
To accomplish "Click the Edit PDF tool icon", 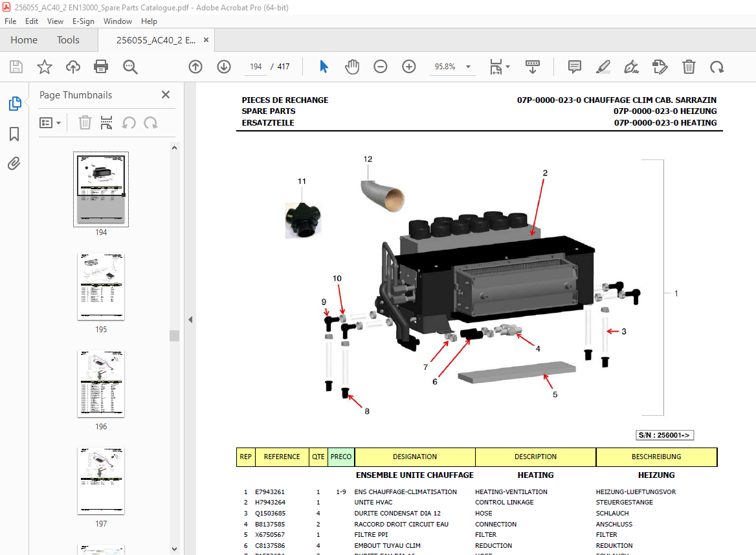I will [x=660, y=67].
